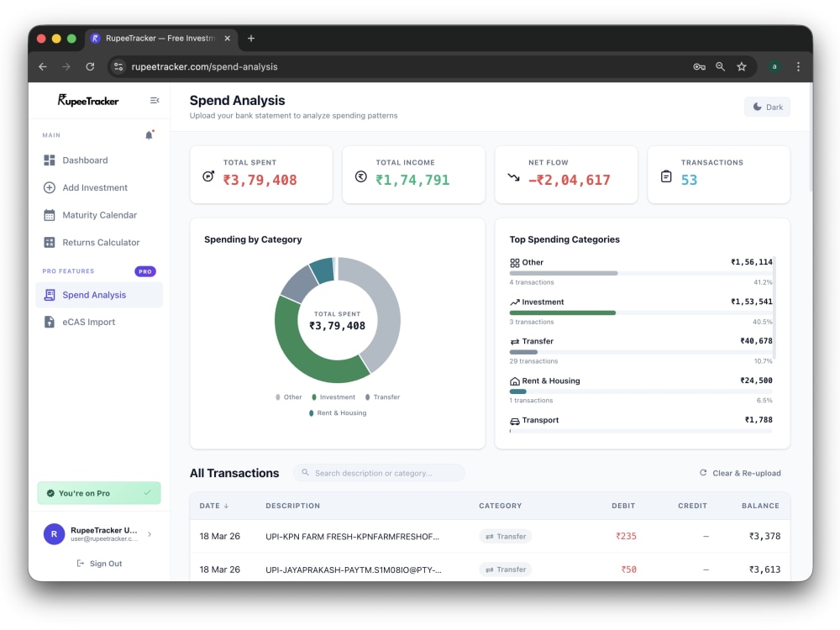
Task: Open the browser three-dot menu
Action: [x=798, y=66]
